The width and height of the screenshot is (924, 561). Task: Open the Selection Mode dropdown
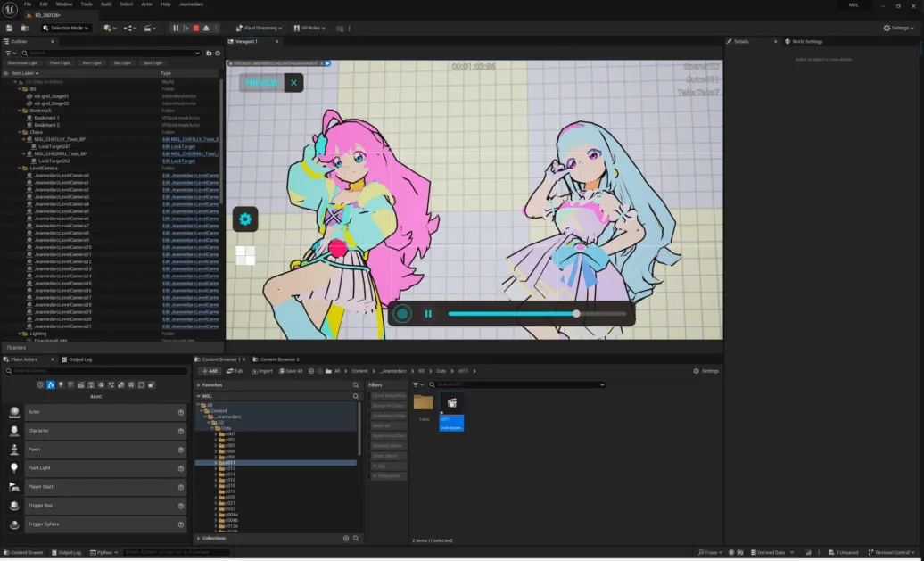67,28
